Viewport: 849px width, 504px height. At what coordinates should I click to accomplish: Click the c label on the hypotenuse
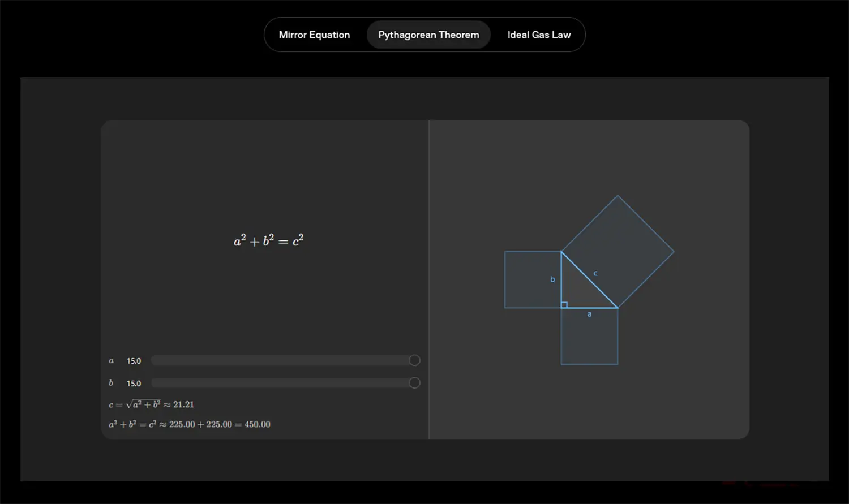click(x=595, y=273)
